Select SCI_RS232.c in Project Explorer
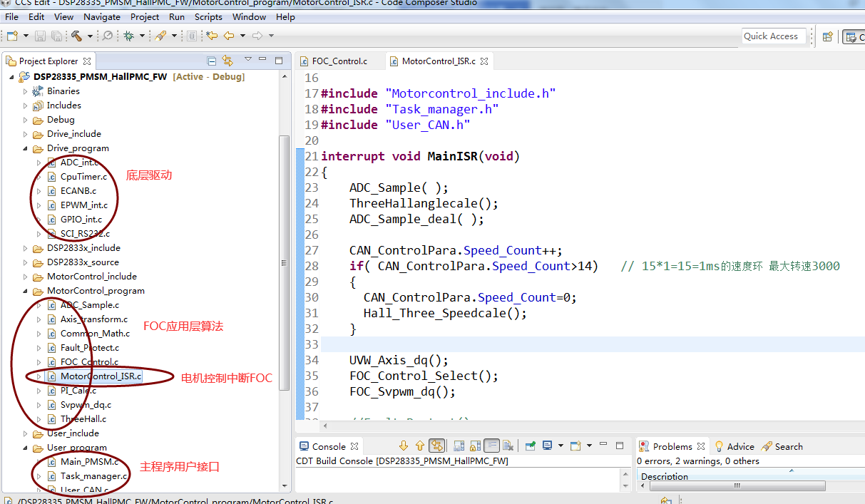Screen dimensions: 865x504 point(85,234)
